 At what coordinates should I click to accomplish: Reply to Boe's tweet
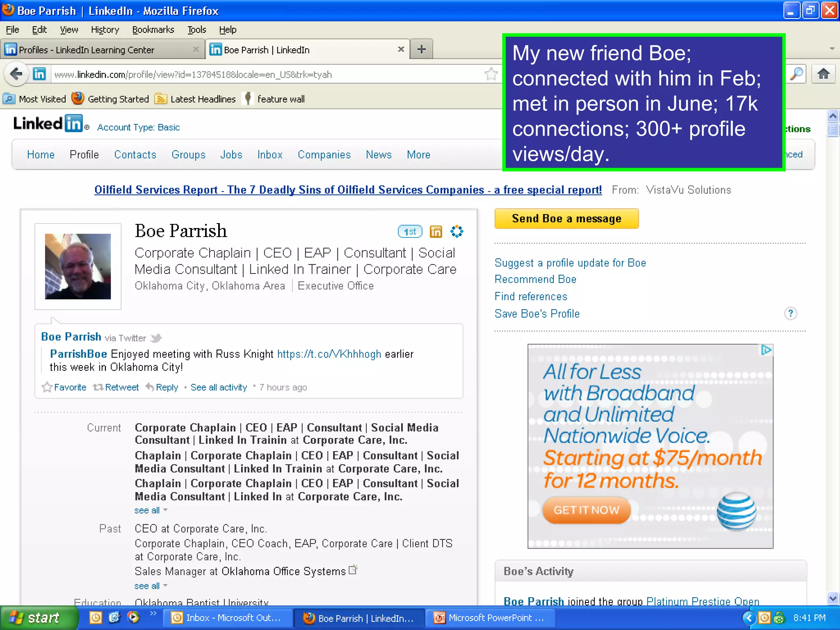point(162,387)
